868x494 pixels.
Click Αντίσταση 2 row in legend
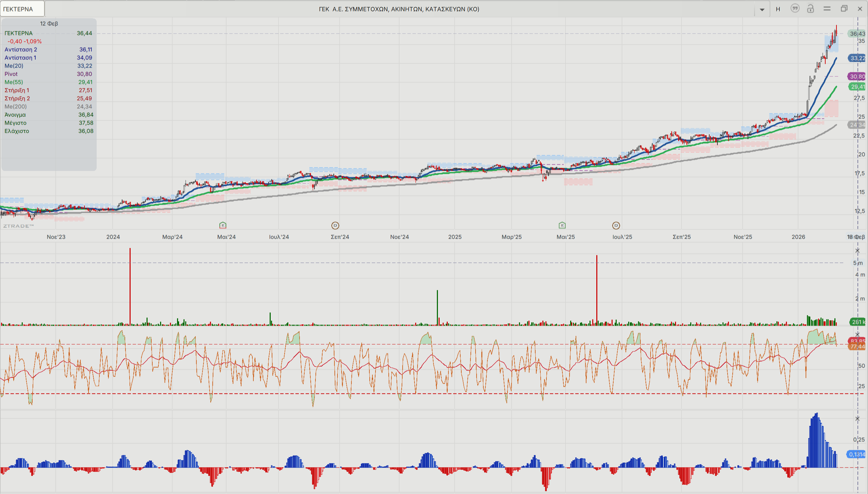(48, 50)
